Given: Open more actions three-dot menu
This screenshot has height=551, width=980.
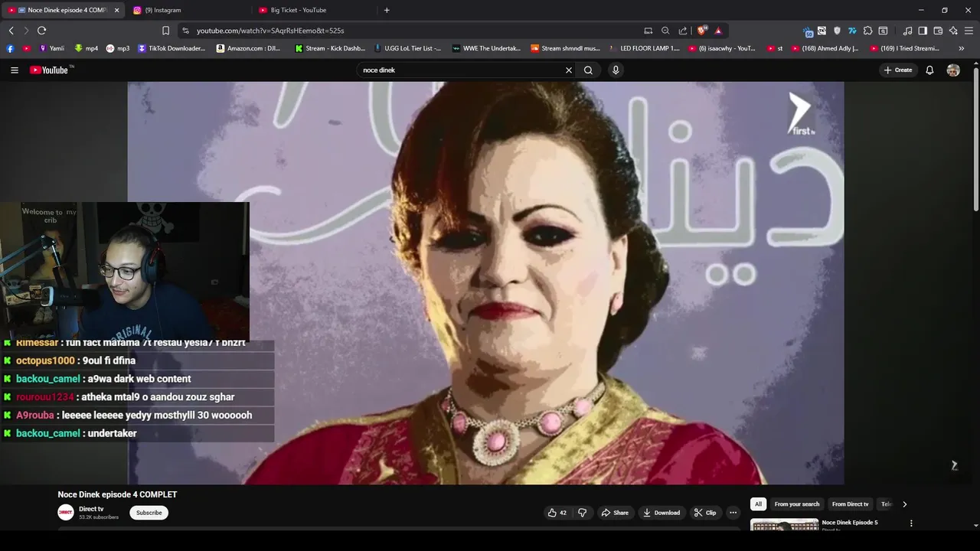Looking at the screenshot, I should click(733, 513).
